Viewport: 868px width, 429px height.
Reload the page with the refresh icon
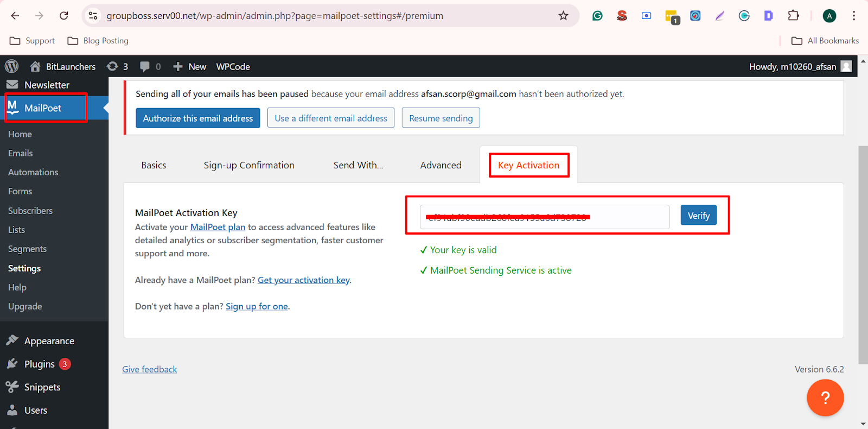(64, 16)
